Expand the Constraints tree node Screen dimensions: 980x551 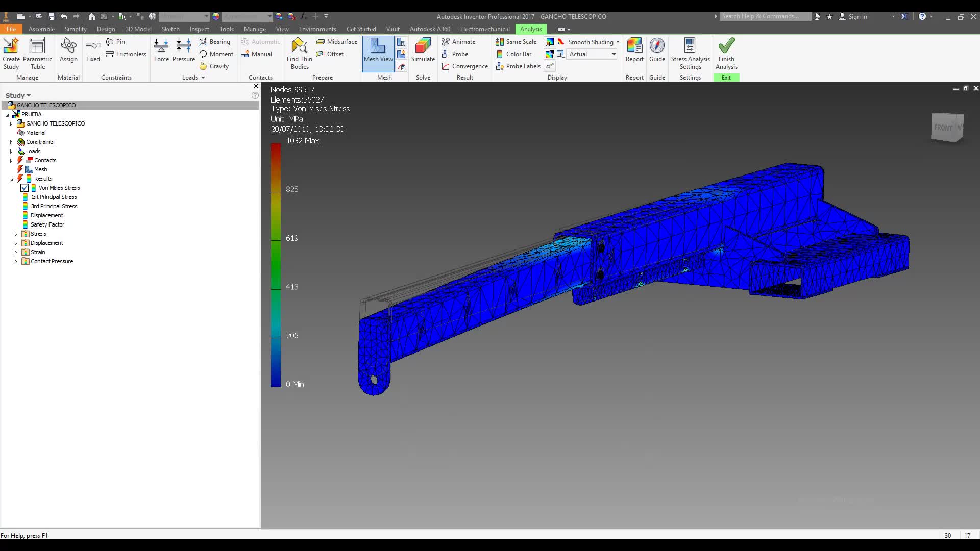pyautogui.click(x=11, y=142)
